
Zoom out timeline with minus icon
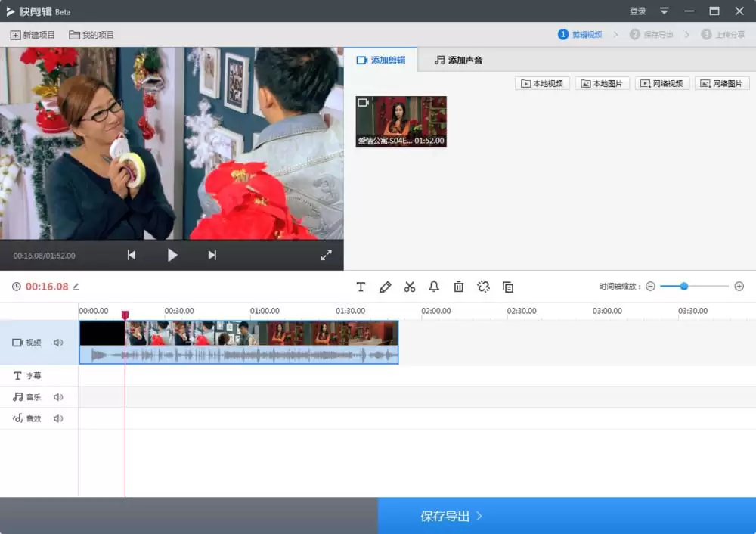pos(650,287)
